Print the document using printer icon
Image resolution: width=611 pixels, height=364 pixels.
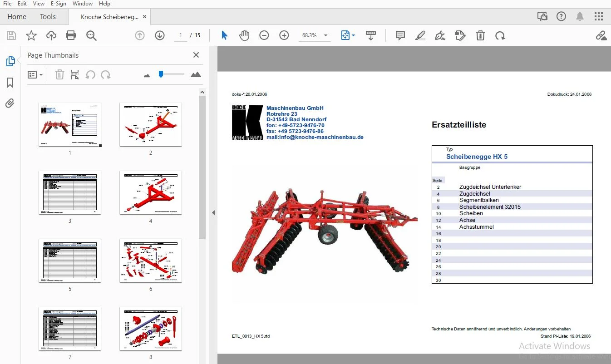(x=71, y=35)
